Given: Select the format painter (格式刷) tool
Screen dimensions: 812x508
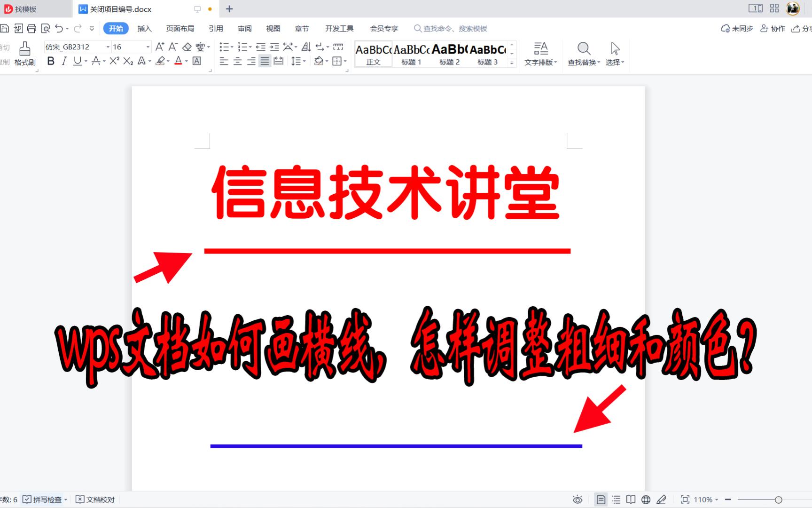Looking at the screenshot, I should (24, 53).
